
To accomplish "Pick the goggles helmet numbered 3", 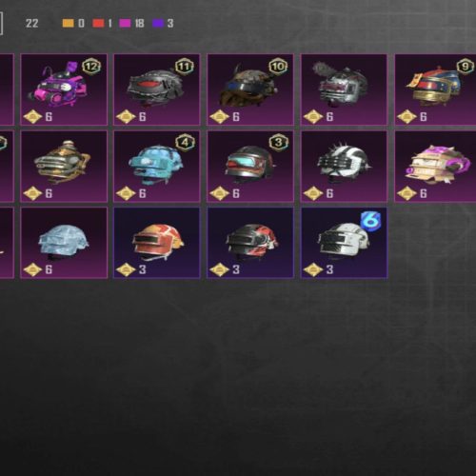I will pyautogui.click(x=250, y=167).
